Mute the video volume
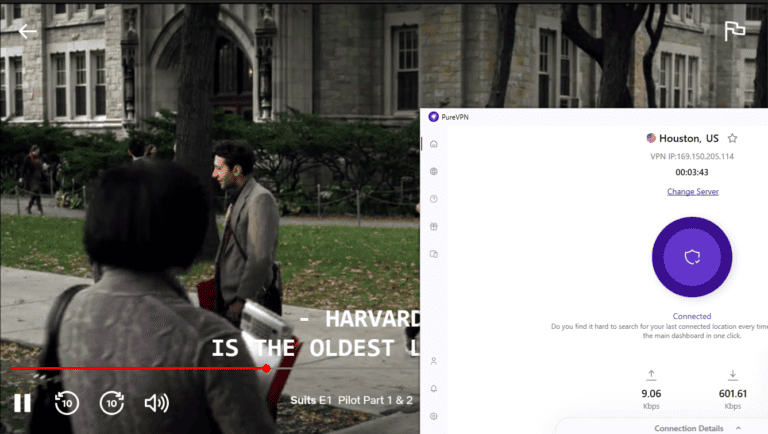The width and height of the screenshot is (768, 434). pos(156,403)
